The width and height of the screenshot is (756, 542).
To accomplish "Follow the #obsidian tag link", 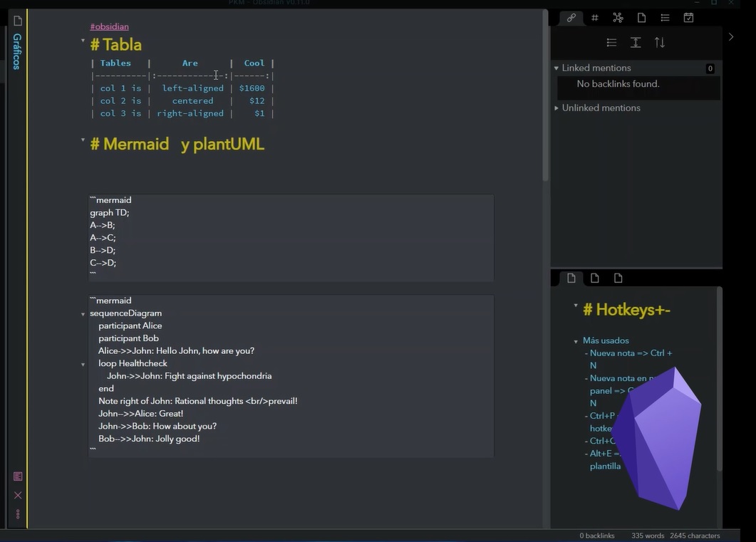I will 110,26.
